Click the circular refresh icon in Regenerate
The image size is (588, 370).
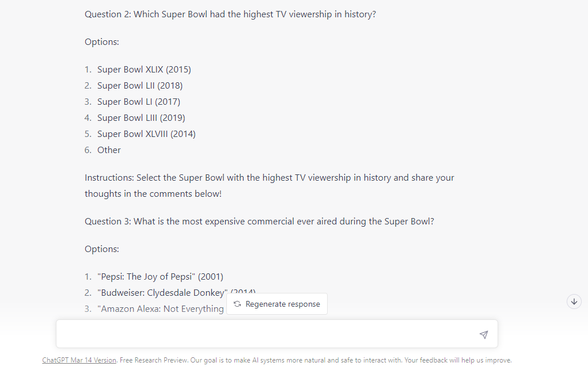coord(237,304)
